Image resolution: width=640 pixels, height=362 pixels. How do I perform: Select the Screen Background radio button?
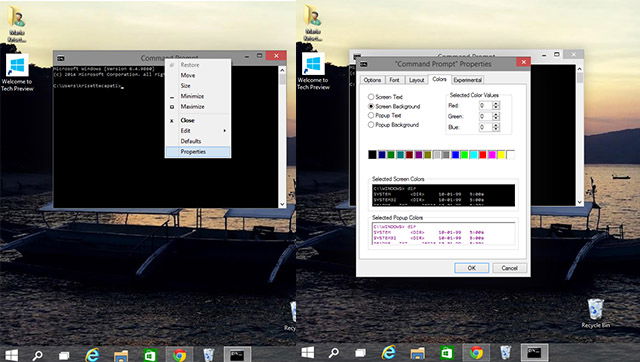coord(371,106)
